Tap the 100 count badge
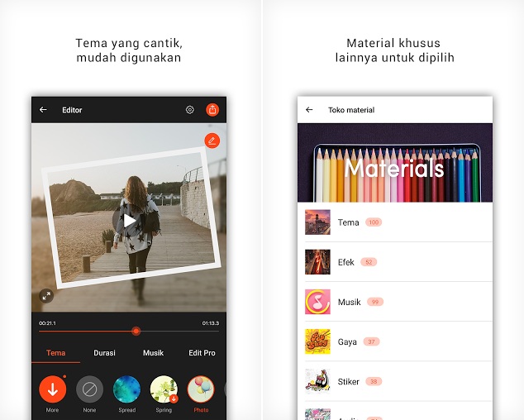 (374, 222)
